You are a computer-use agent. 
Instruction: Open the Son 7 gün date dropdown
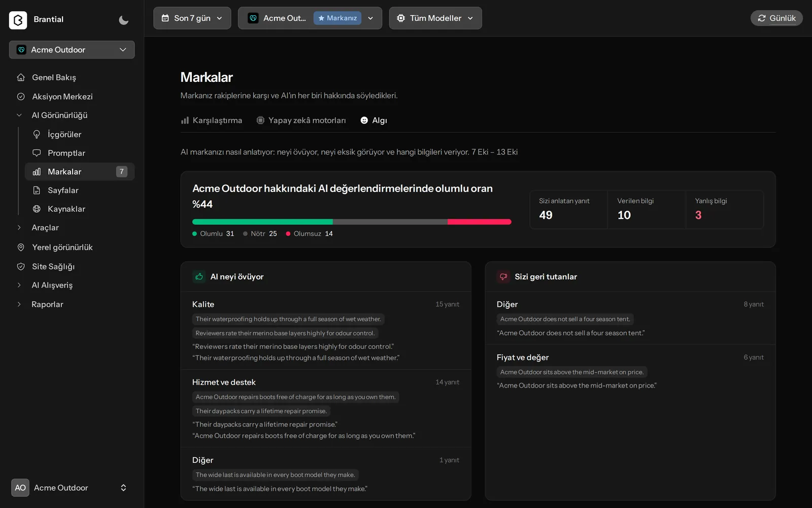[x=192, y=18]
